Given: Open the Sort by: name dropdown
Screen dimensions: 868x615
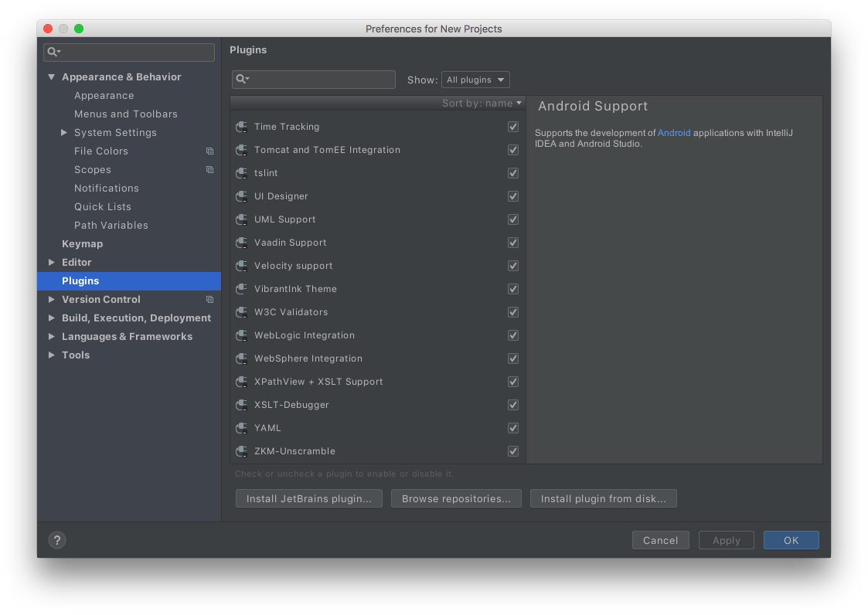Looking at the screenshot, I should (482, 104).
